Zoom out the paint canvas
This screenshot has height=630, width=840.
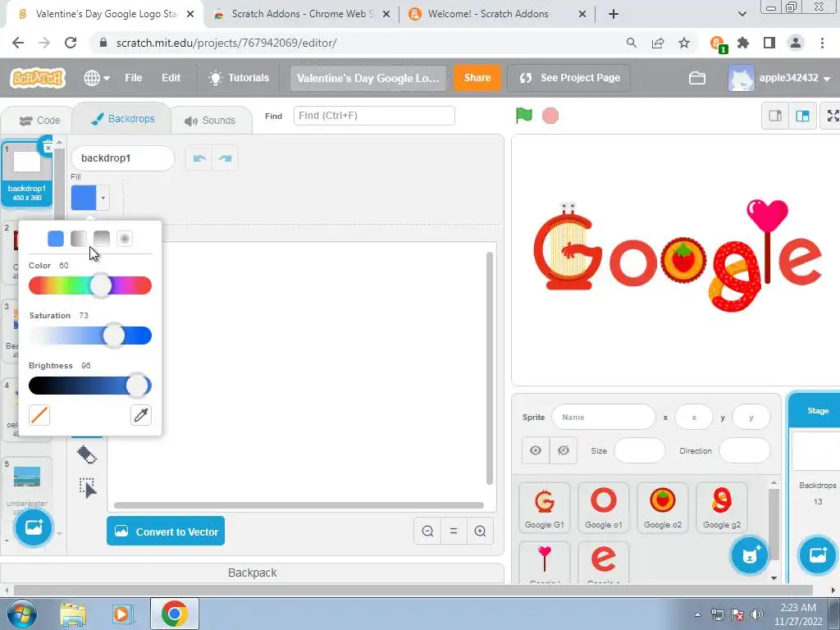click(x=427, y=531)
